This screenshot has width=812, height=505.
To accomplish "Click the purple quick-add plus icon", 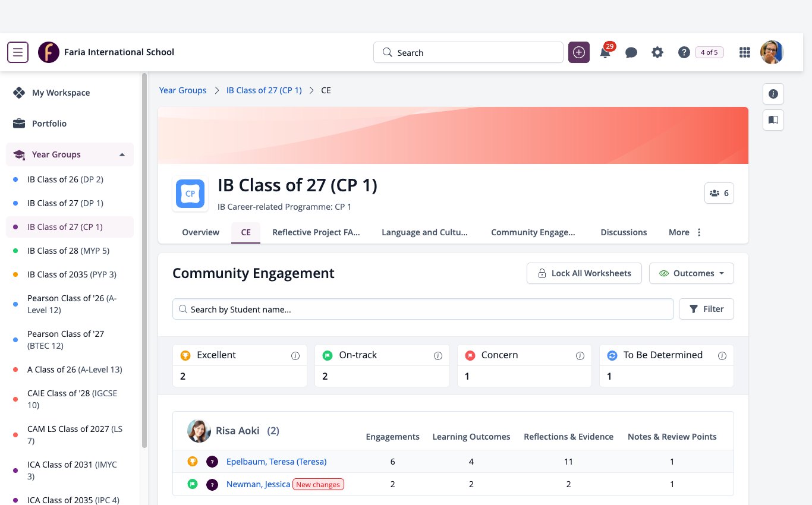I will [579, 52].
